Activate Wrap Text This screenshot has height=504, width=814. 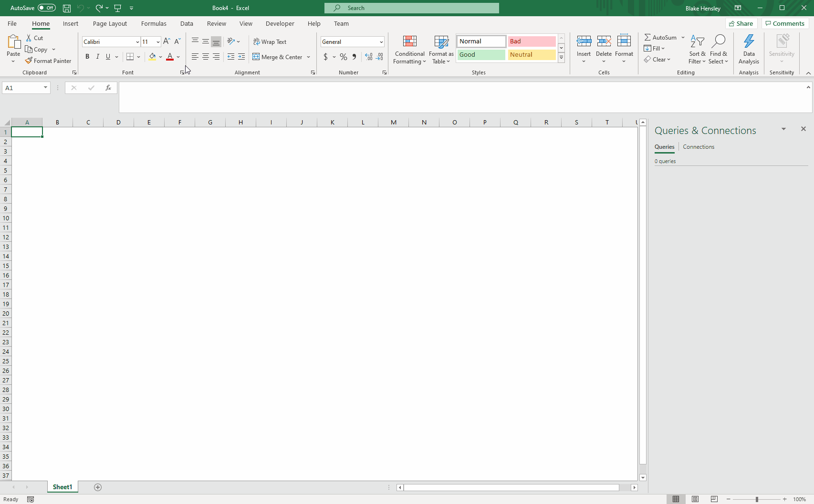270,41
